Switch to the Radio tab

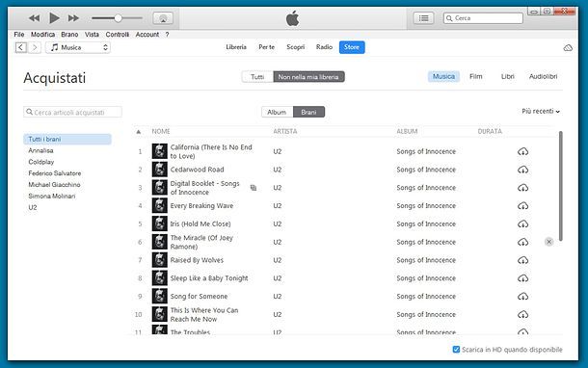325,47
